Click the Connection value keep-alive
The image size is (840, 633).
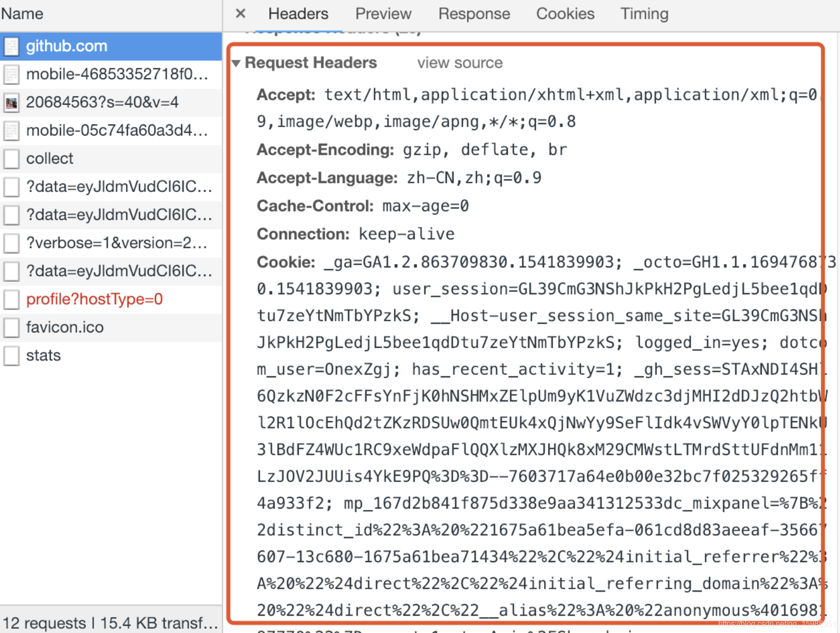point(406,234)
